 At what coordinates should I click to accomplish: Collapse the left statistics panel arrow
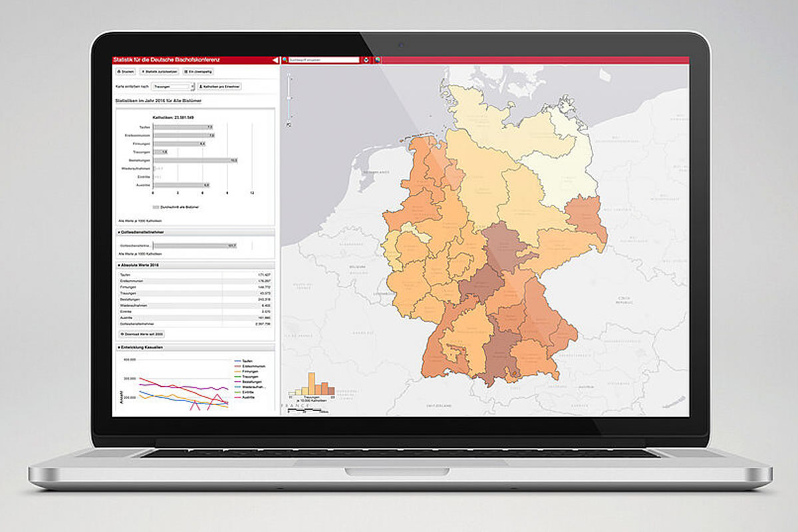tap(275, 60)
